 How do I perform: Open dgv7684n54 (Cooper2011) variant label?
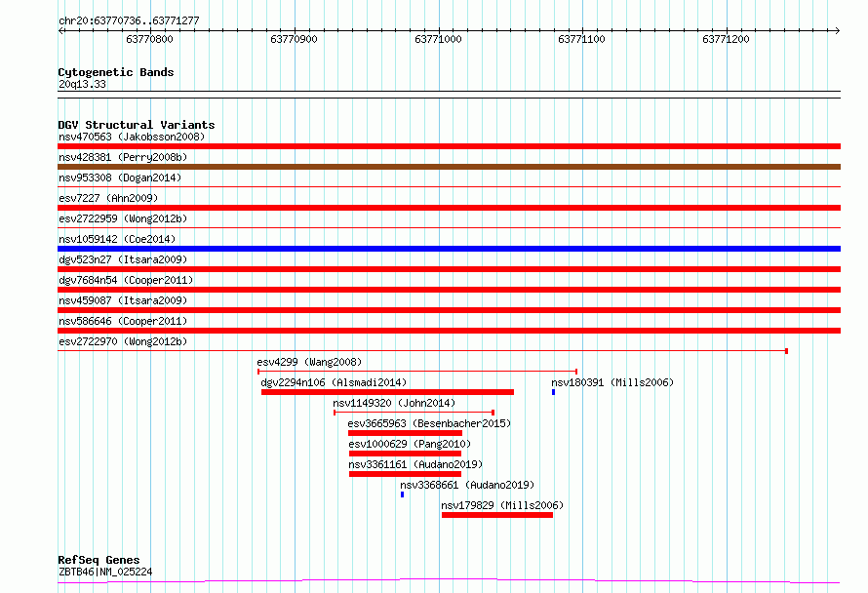click(126, 280)
